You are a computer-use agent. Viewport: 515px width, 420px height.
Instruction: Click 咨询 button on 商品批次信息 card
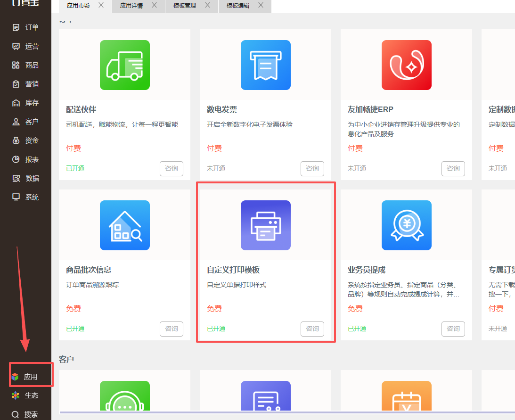tap(172, 329)
